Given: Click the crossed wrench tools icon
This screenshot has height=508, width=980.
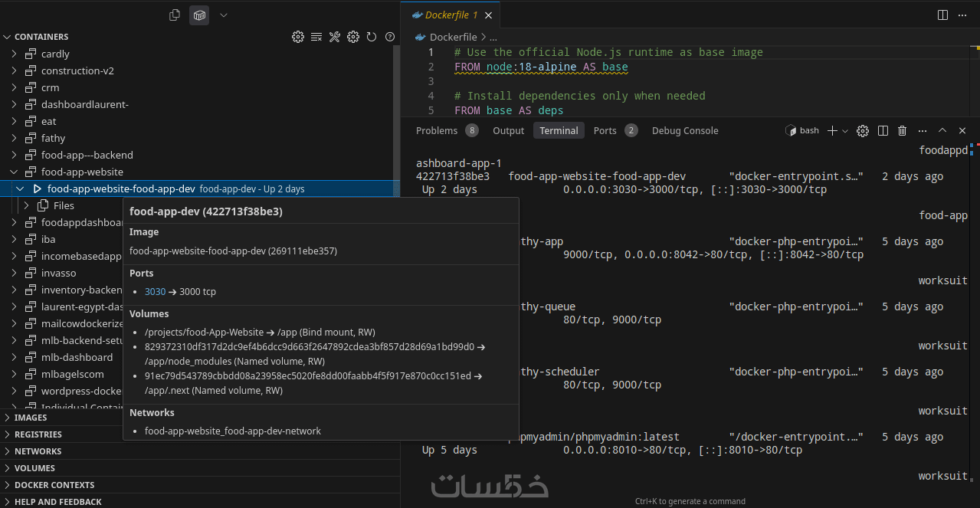Looking at the screenshot, I should (335, 37).
